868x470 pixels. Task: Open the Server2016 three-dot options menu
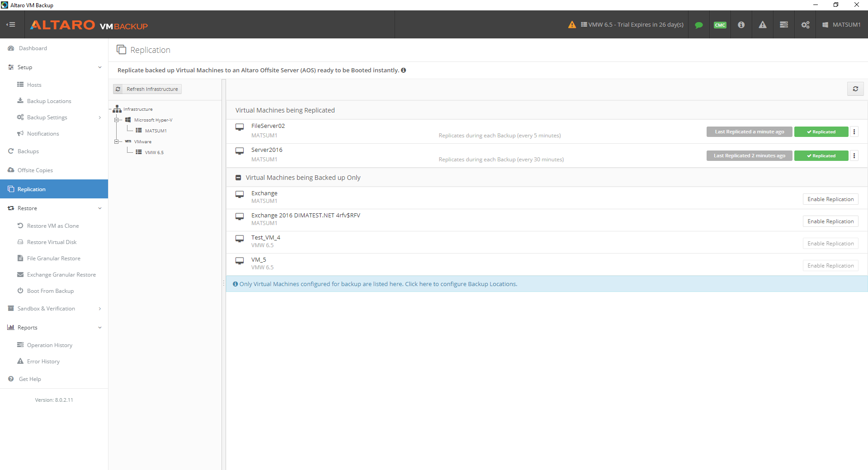[854, 156]
